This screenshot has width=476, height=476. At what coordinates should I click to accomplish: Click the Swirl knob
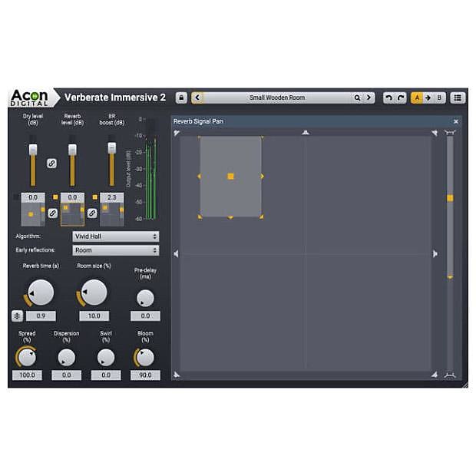[x=106, y=357]
